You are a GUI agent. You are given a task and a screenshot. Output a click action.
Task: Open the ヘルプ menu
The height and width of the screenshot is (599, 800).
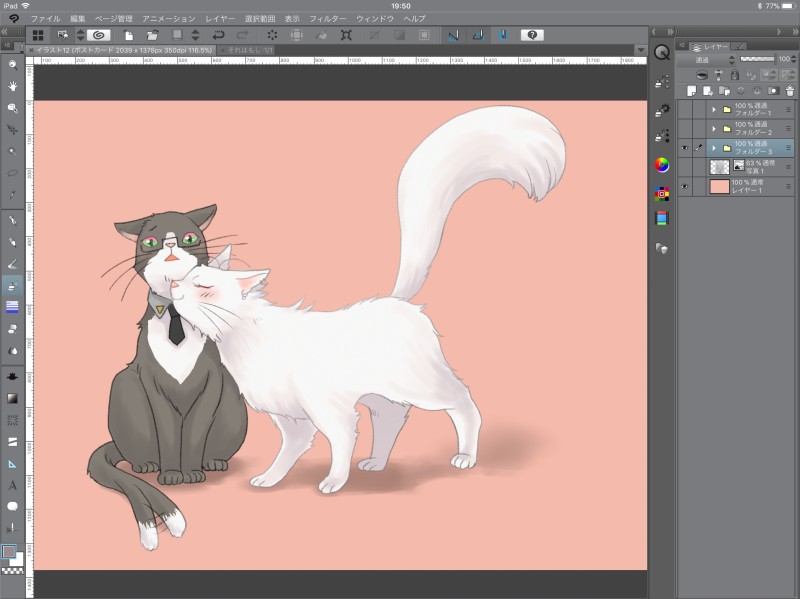(x=414, y=19)
